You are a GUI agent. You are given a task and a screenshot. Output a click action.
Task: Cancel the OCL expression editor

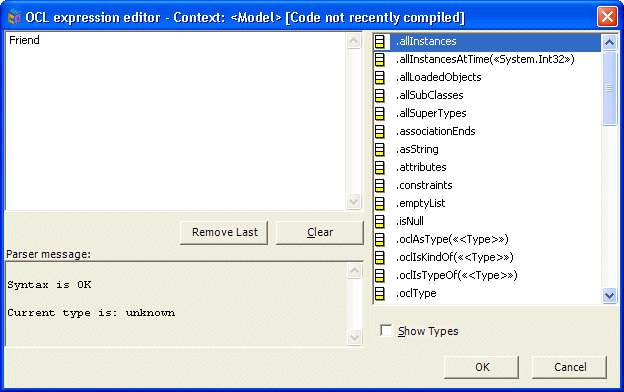569,367
